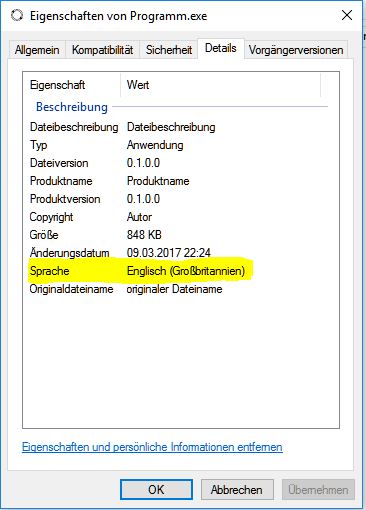Switch to the Vorgängerversionen tab

click(296, 50)
